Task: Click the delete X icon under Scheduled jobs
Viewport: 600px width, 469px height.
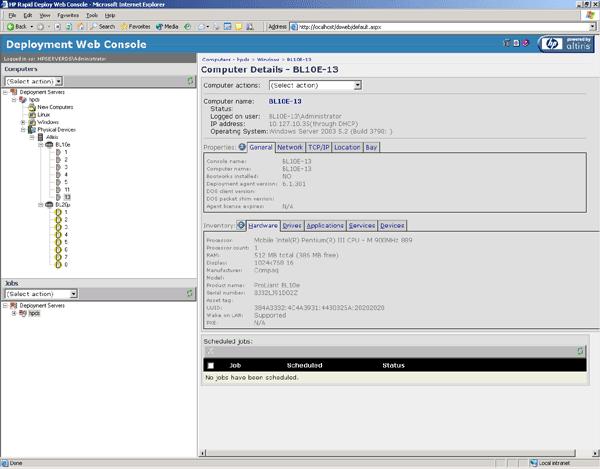Action: 210,351
